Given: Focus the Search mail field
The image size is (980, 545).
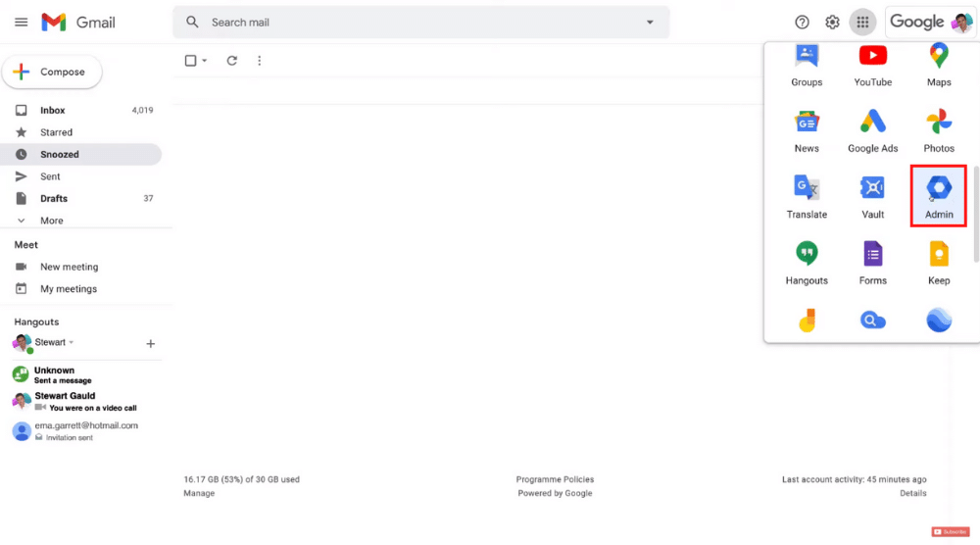Looking at the screenshot, I should point(421,23).
